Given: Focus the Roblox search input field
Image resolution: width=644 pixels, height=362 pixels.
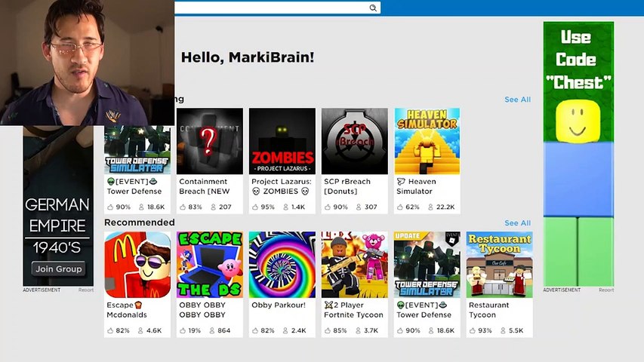Looking at the screenshot, I should [277, 8].
